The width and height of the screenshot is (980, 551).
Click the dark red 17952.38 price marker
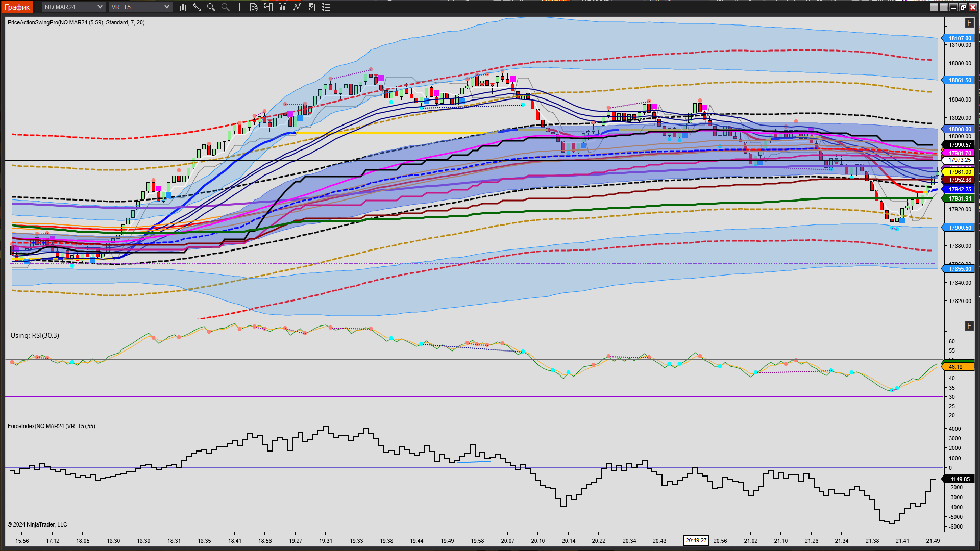(959, 180)
